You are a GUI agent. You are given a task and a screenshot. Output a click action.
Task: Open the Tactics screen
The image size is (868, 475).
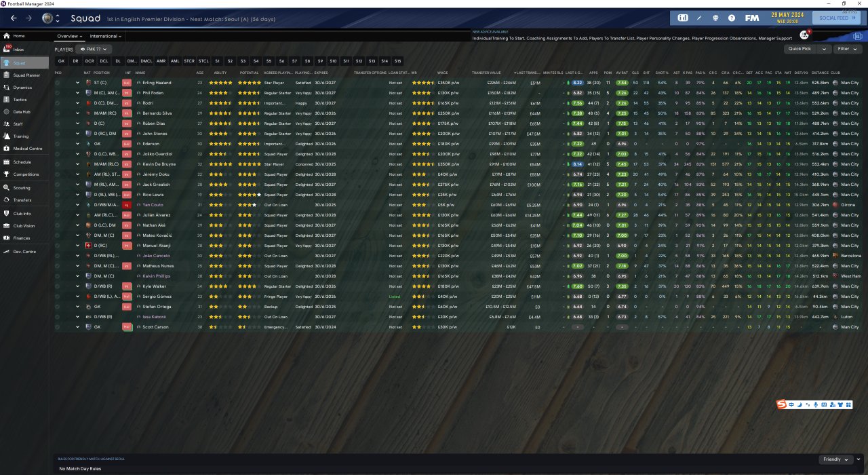pyautogui.click(x=24, y=100)
